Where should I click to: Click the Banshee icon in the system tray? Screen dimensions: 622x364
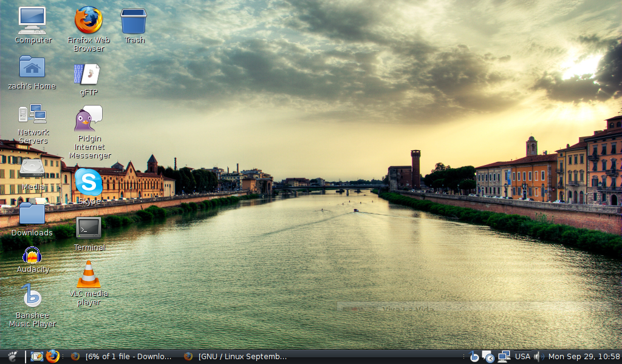pos(474,357)
